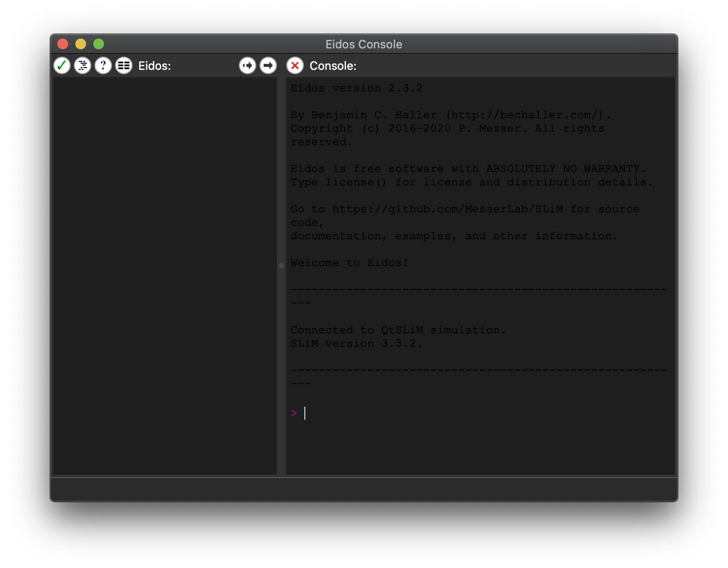Click the splitter handle between panes
The image size is (728, 568).
281,265
